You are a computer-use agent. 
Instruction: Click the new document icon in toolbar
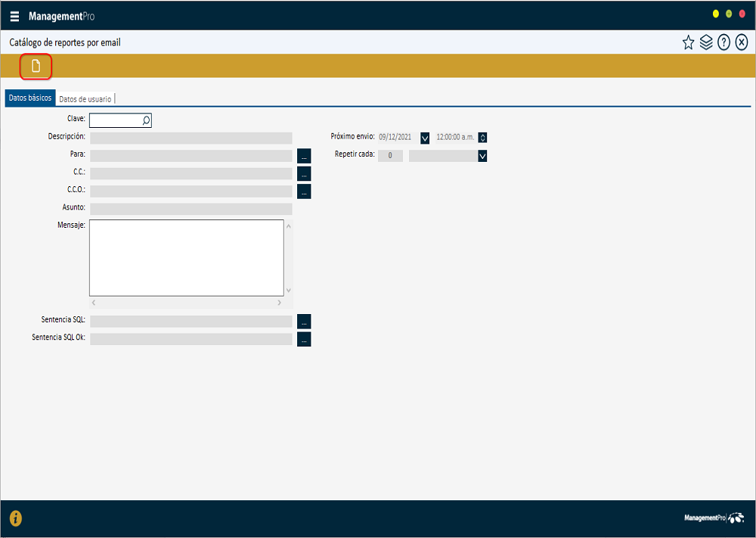pyautogui.click(x=36, y=67)
